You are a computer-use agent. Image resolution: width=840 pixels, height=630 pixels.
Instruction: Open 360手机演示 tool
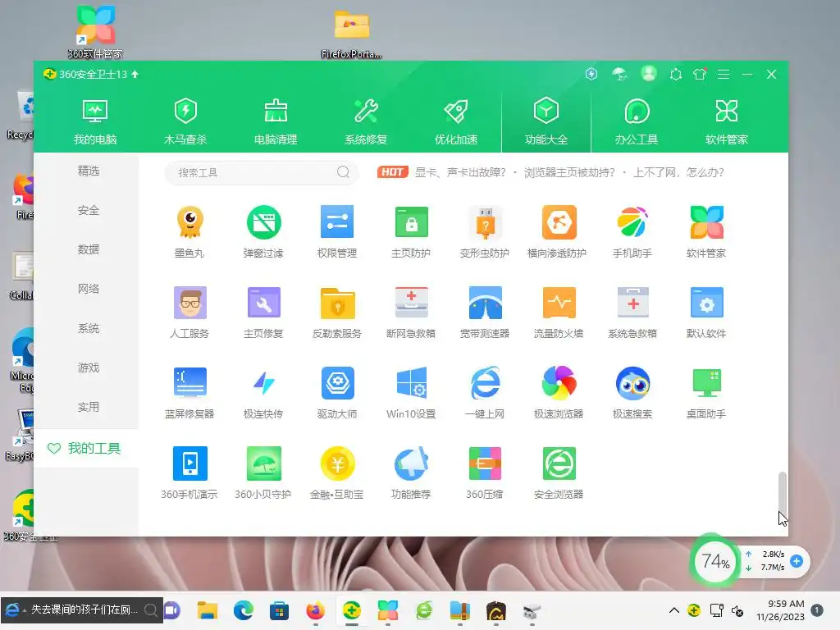(189, 473)
